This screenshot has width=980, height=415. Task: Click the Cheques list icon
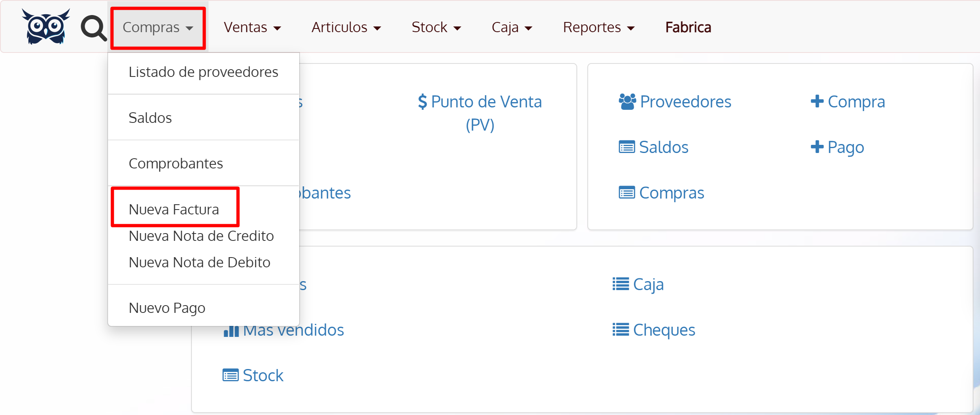620,330
